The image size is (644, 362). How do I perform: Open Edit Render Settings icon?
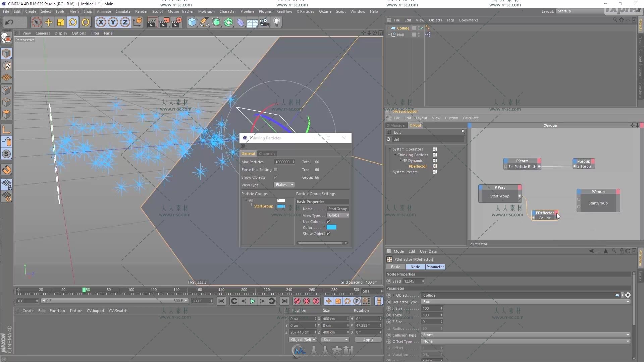[x=177, y=22]
